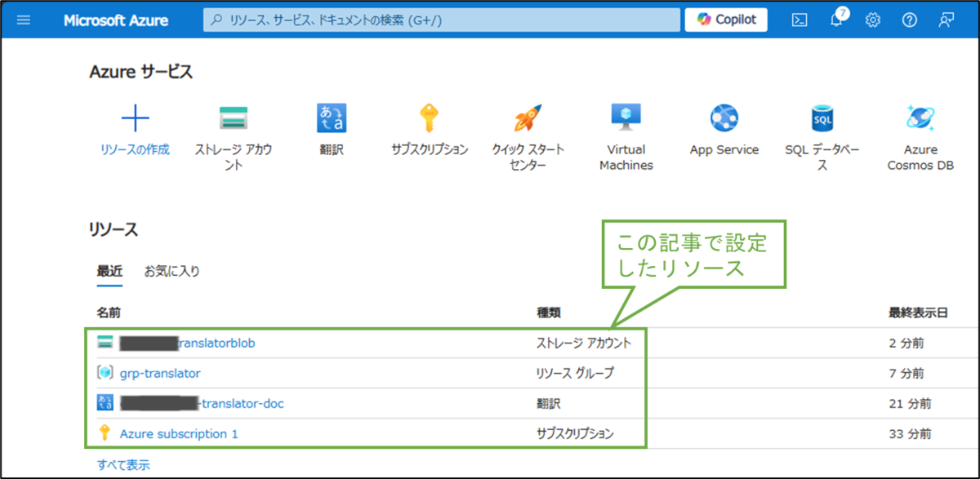Screen dimensions: 980x479
Task: Open the クイック スタート センター rocket icon
Action: coord(528,118)
